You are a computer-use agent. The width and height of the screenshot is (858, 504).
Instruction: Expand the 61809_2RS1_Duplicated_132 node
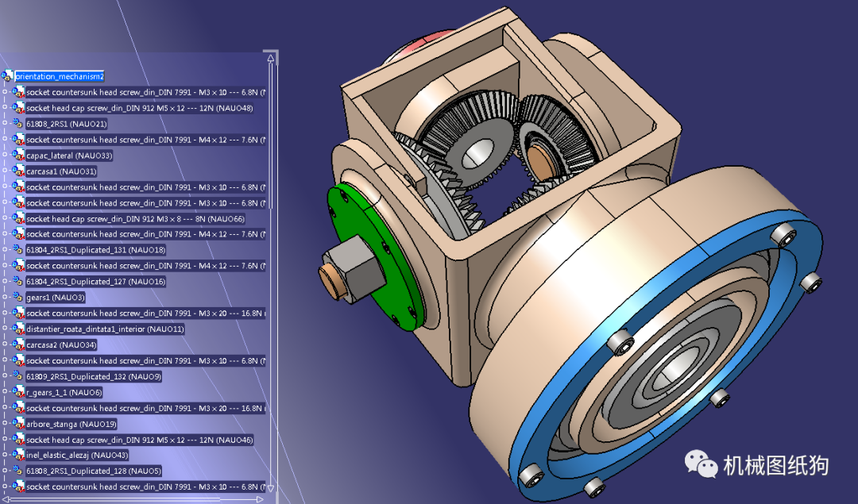point(5,376)
